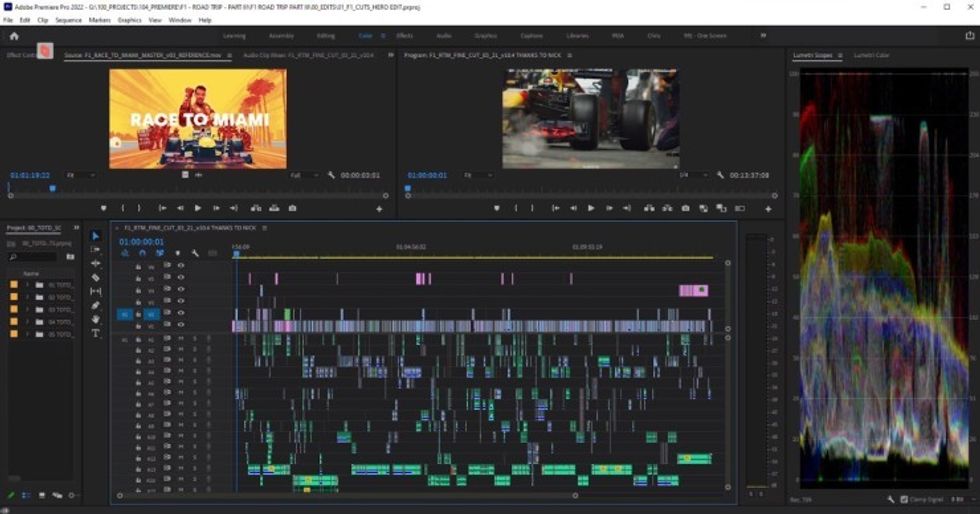980x514 pixels.
Task: Expand the 01 TOTO bin
Action: tap(27, 285)
